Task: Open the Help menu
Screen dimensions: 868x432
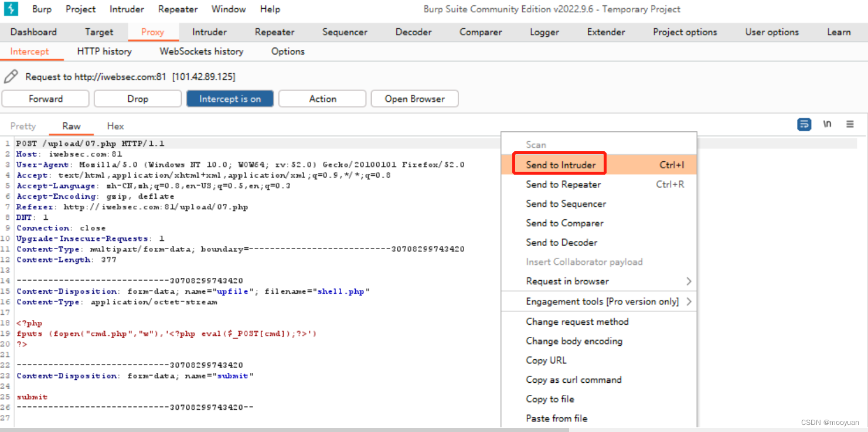Action: [x=270, y=9]
